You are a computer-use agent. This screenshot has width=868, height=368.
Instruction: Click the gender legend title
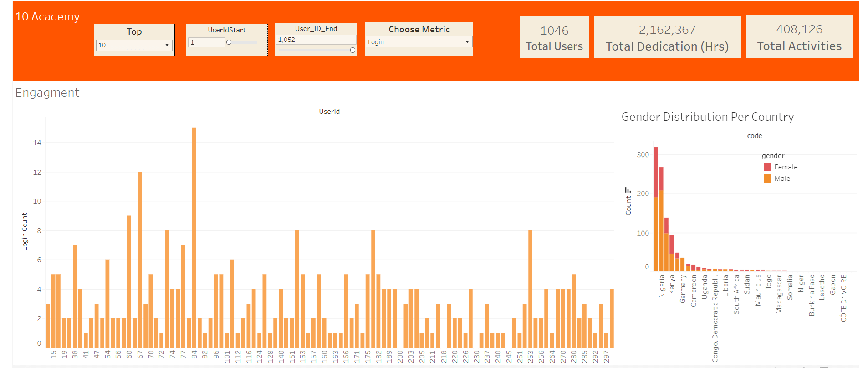(773, 156)
